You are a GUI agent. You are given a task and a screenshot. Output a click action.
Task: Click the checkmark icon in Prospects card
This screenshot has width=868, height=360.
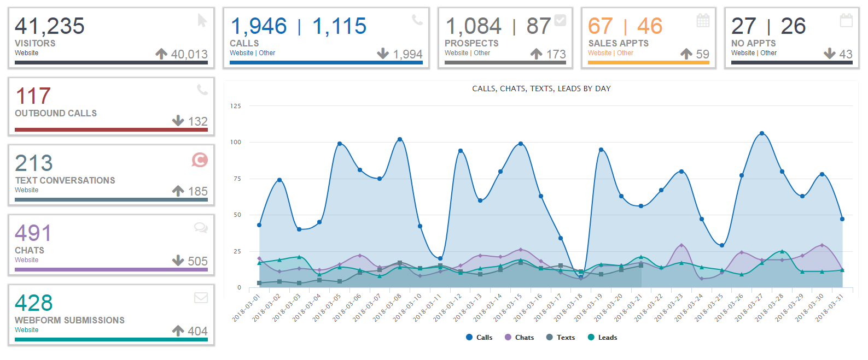560,20
